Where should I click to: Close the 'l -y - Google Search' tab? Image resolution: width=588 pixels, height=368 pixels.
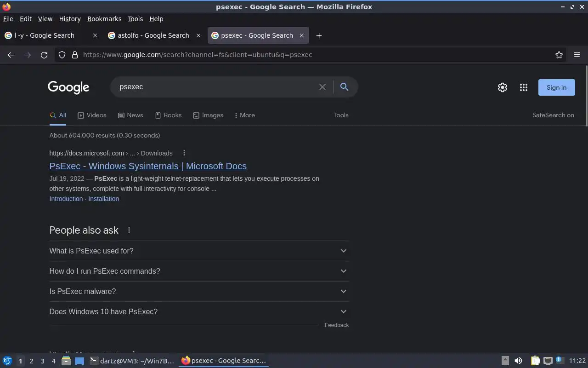coord(95,35)
